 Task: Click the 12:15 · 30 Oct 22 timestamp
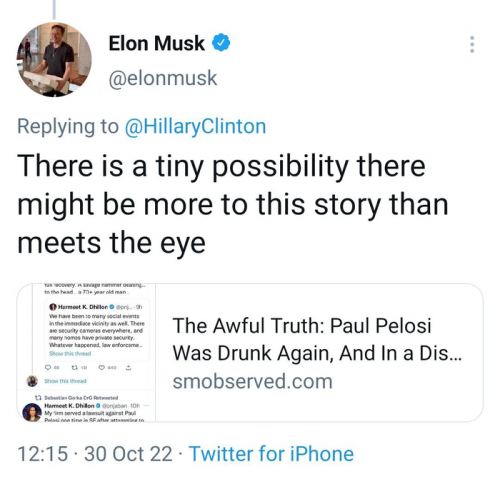pyautogui.click(x=95, y=454)
